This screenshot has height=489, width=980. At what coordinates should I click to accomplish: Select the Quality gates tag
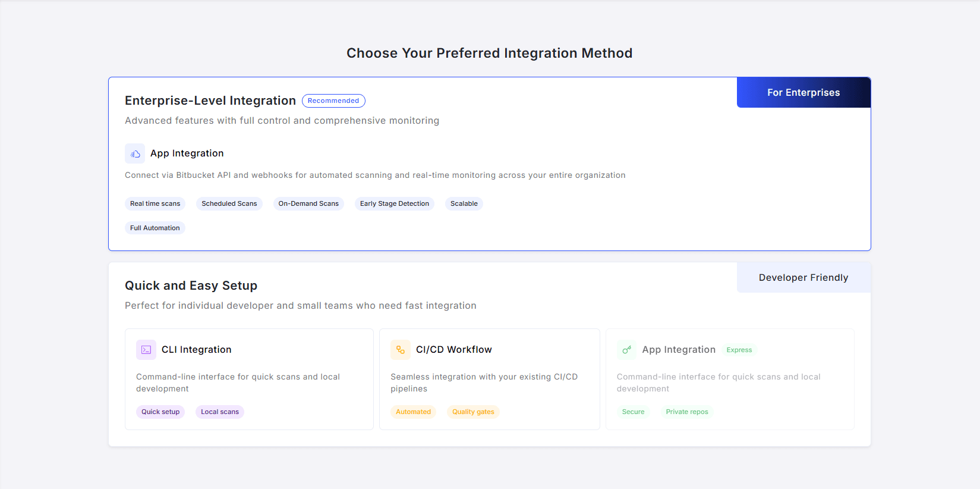[x=473, y=412]
